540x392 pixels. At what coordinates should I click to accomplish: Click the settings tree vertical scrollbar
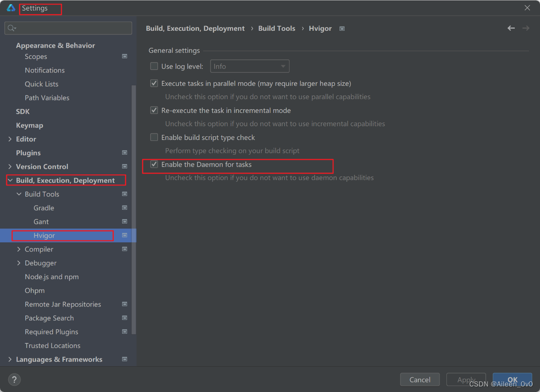pyautogui.click(x=134, y=209)
